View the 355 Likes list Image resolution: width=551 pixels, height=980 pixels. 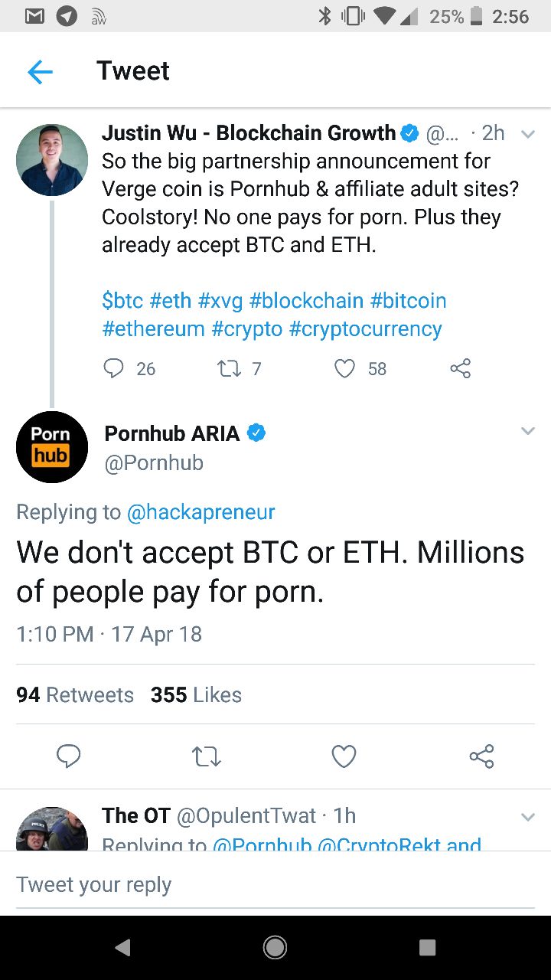click(196, 694)
